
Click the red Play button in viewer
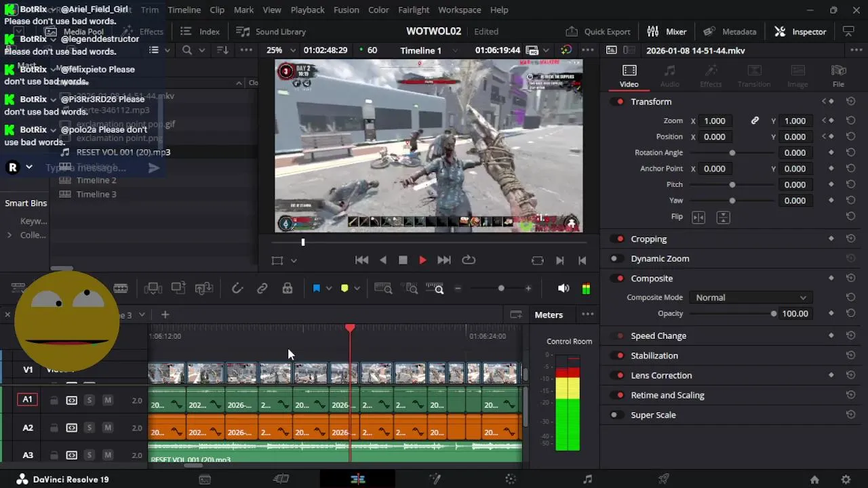point(422,260)
